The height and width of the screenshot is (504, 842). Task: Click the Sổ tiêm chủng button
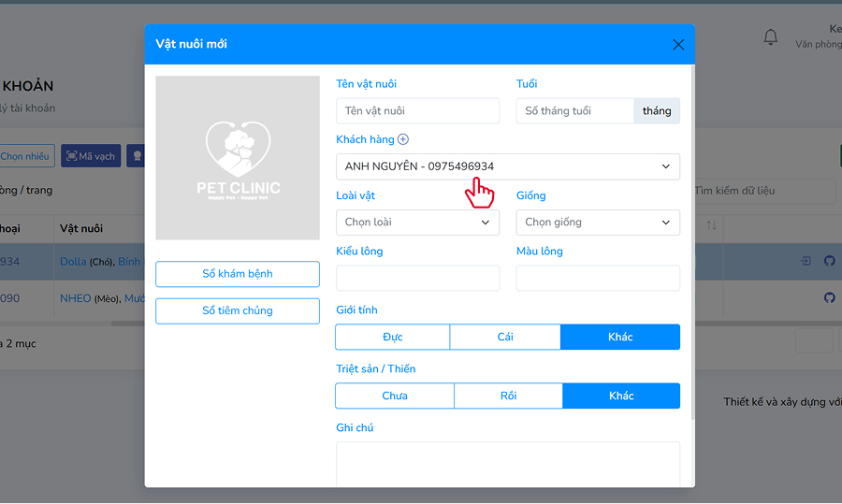click(238, 310)
